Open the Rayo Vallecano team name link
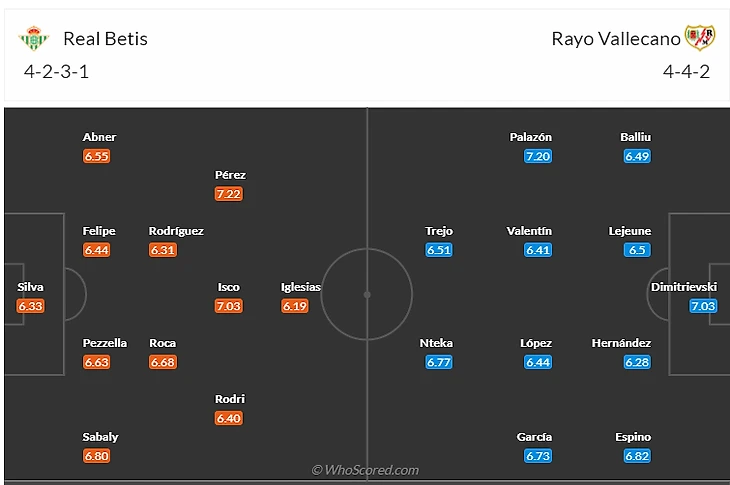 pyautogui.click(x=616, y=39)
